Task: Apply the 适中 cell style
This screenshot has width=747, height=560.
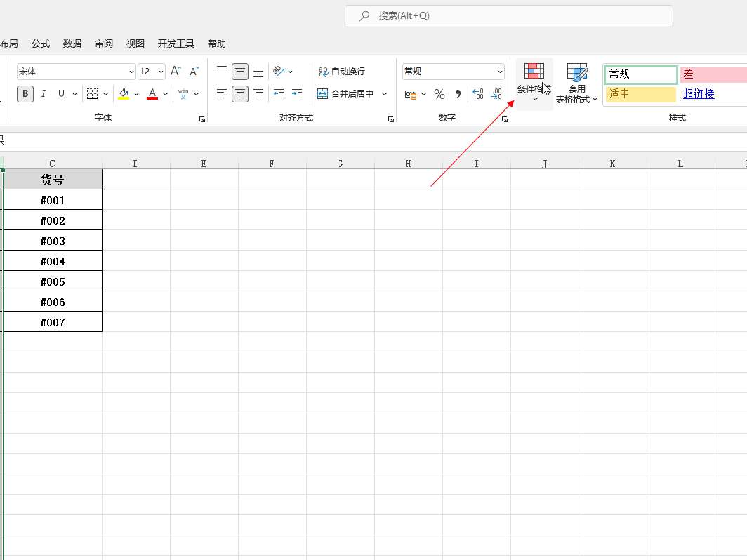Action: (x=641, y=94)
